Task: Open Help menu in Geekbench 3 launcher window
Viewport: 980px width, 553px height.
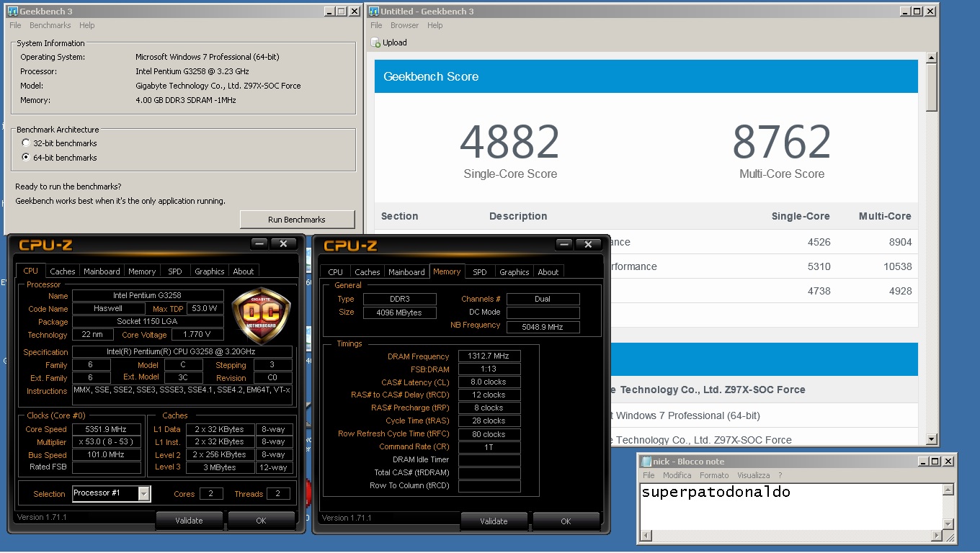Action: 86,25
